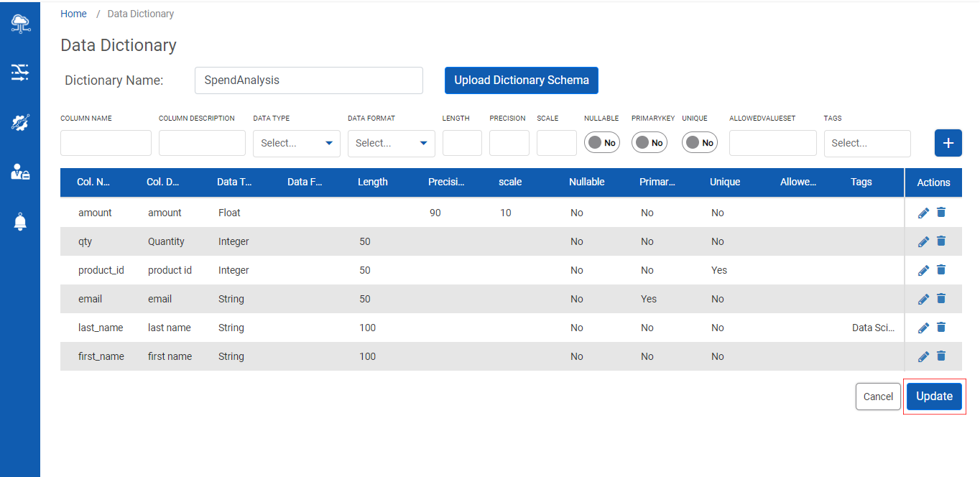Click the Length table header
This screenshot has height=477, width=980.
point(373,182)
